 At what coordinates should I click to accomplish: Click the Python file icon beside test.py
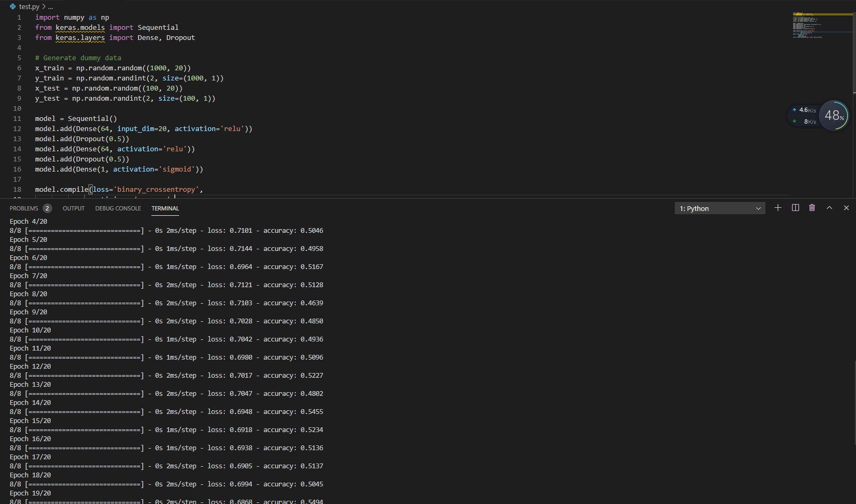(13, 7)
